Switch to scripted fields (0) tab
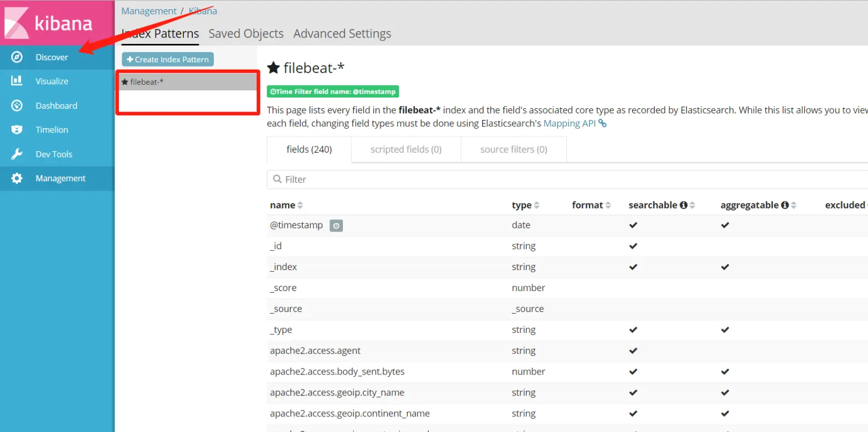 pyautogui.click(x=406, y=150)
